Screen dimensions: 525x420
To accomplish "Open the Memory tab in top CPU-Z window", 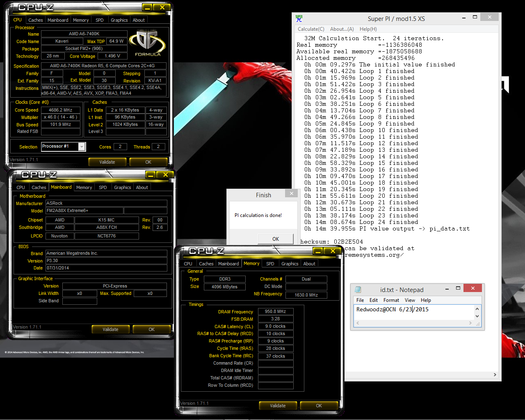I will [81, 20].
